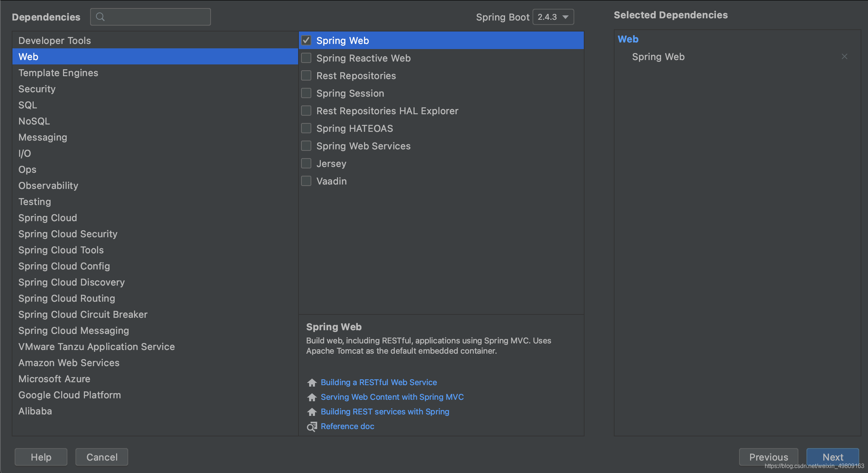868x473 pixels.
Task: Enable the Vaadin checkbox
Action: [x=306, y=181]
